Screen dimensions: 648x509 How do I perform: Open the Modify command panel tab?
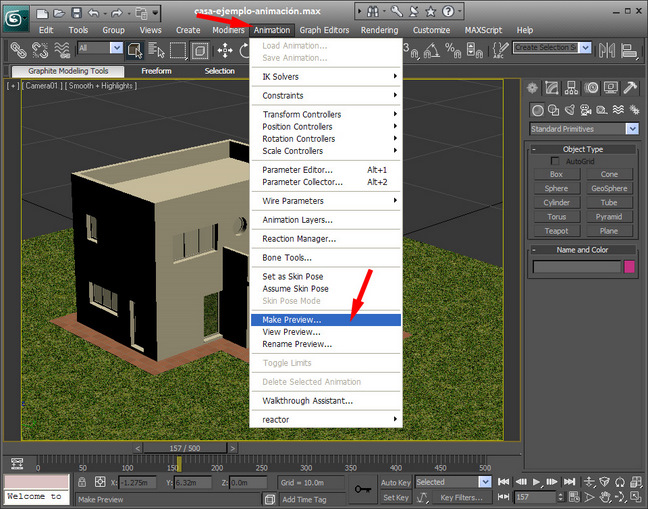[553, 89]
